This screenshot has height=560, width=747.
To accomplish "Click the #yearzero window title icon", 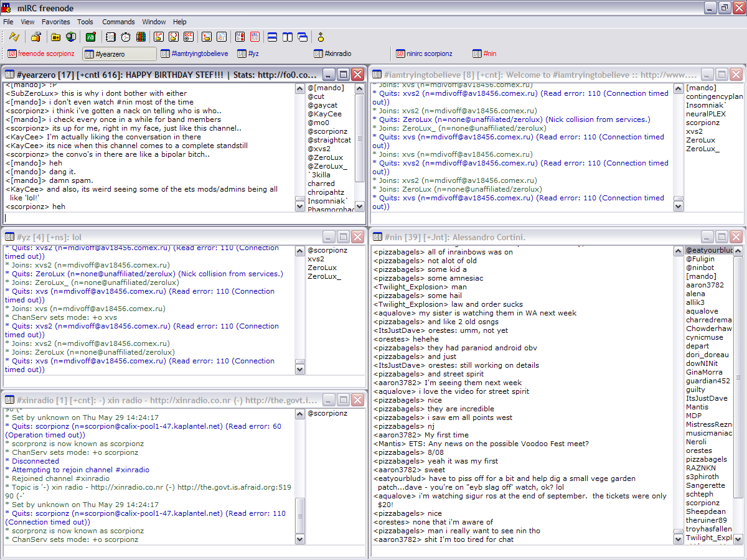I will pyautogui.click(x=11, y=75).
